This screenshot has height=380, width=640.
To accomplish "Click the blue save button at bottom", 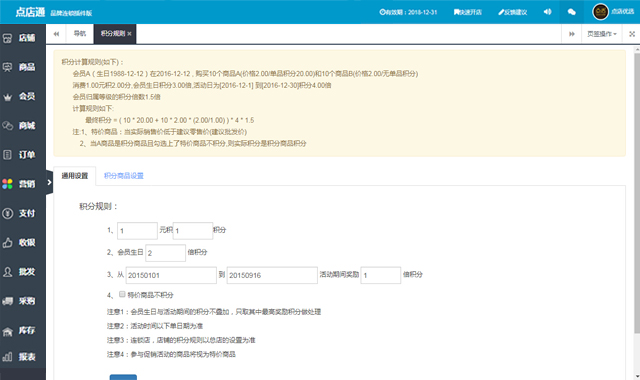I will (x=123, y=377).
